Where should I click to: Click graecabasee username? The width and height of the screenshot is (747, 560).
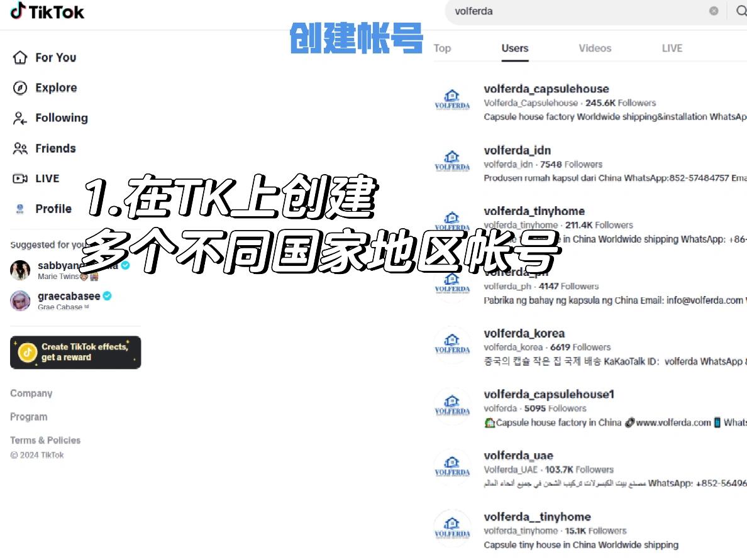[69, 296]
